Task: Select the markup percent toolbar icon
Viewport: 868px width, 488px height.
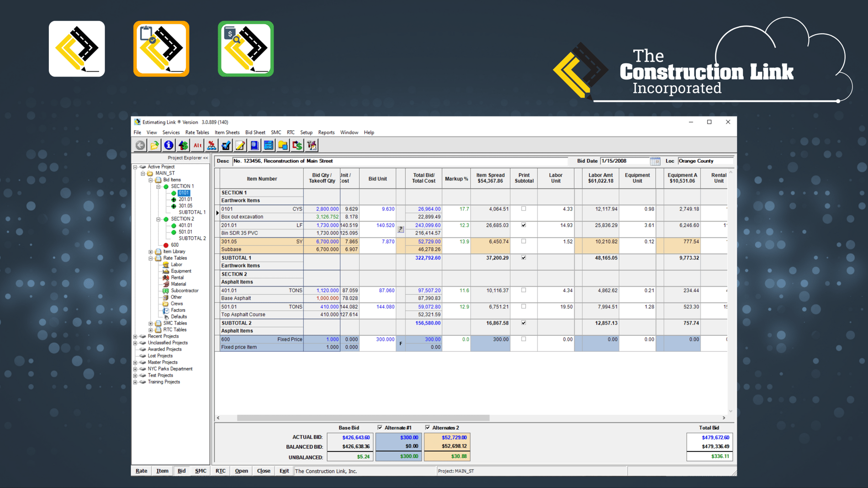Action: 212,145
